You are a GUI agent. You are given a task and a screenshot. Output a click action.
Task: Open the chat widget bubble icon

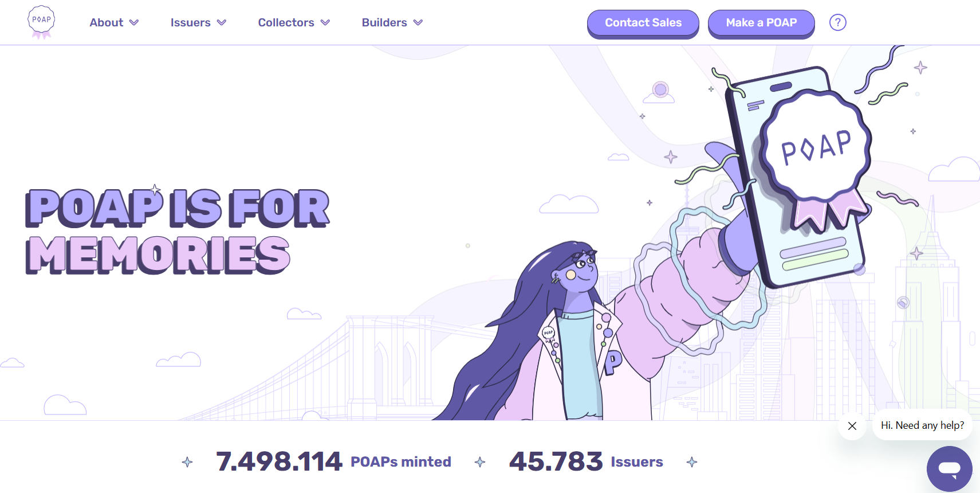click(x=949, y=468)
